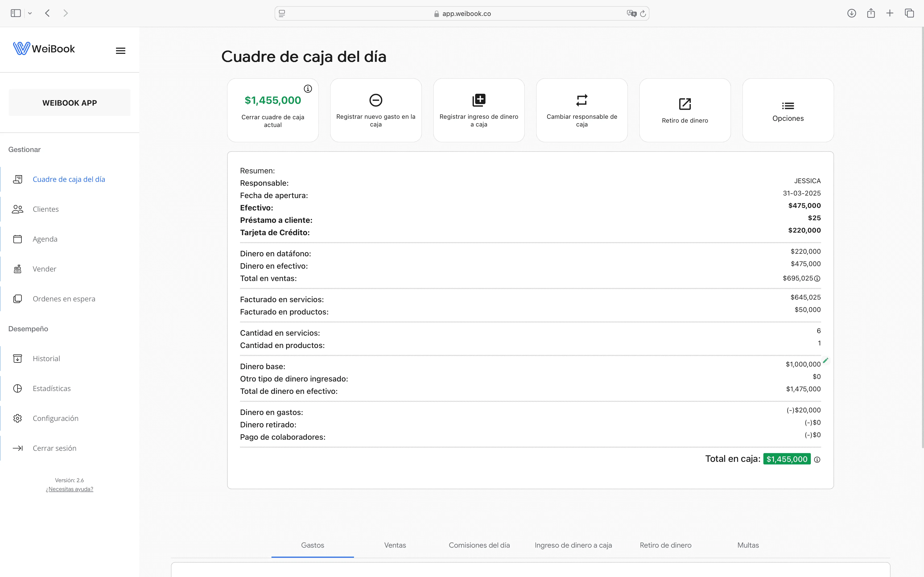Screen dimensions: 924x577
Task: Select the Vender cash register icon
Action: click(18, 269)
